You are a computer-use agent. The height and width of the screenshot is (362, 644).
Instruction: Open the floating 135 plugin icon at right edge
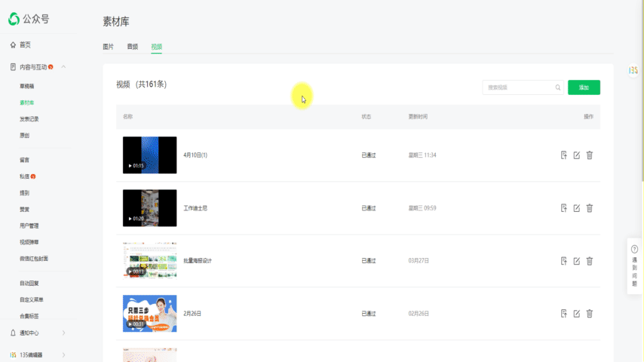(633, 70)
